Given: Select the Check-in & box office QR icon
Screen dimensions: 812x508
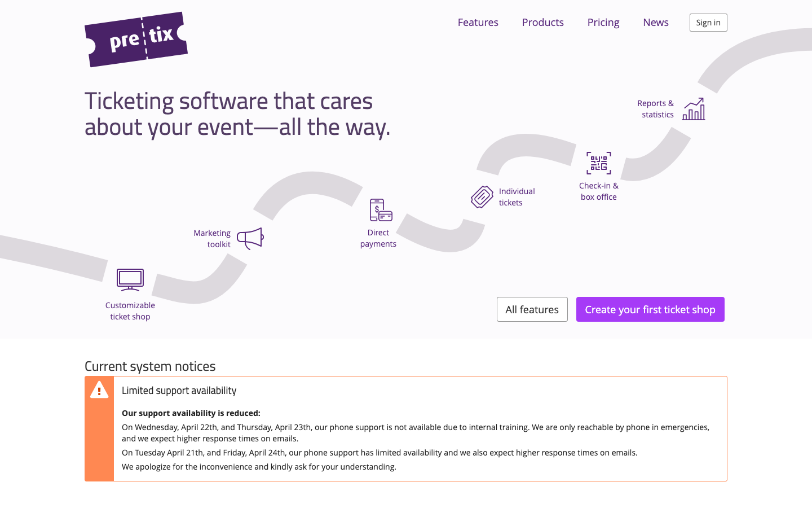Looking at the screenshot, I should pos(599,163).
